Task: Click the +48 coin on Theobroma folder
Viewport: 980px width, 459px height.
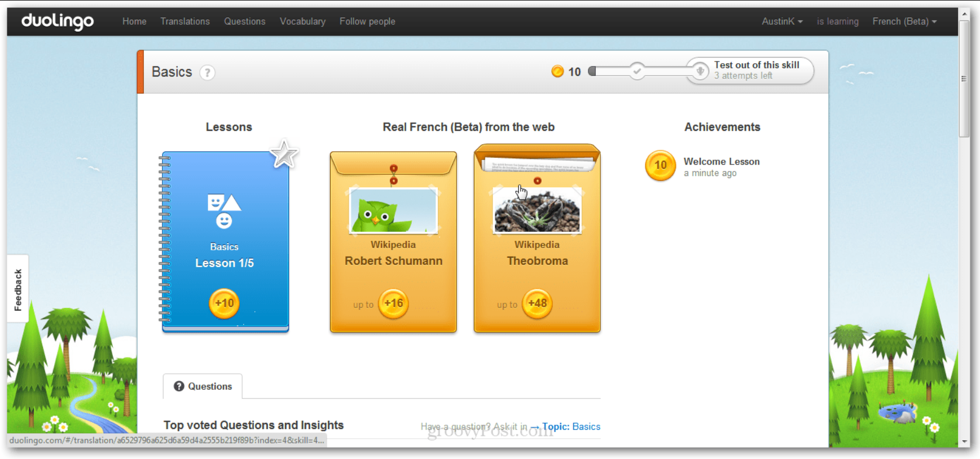Action: (x=537, y=303)
